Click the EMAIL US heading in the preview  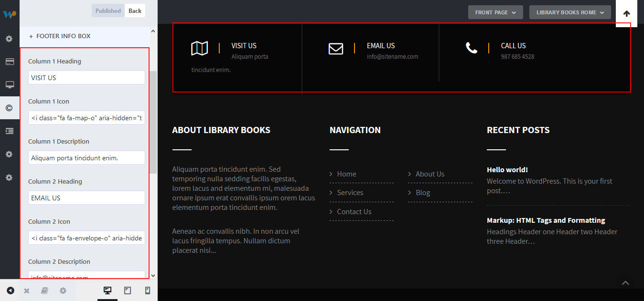tap(381, 46)
